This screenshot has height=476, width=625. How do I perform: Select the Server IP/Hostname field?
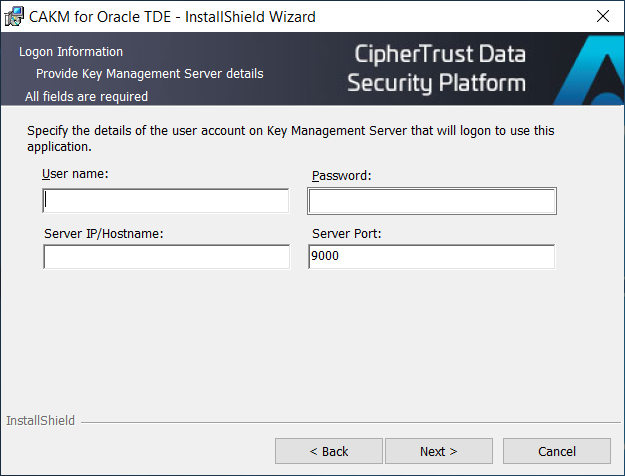point(167,257)
